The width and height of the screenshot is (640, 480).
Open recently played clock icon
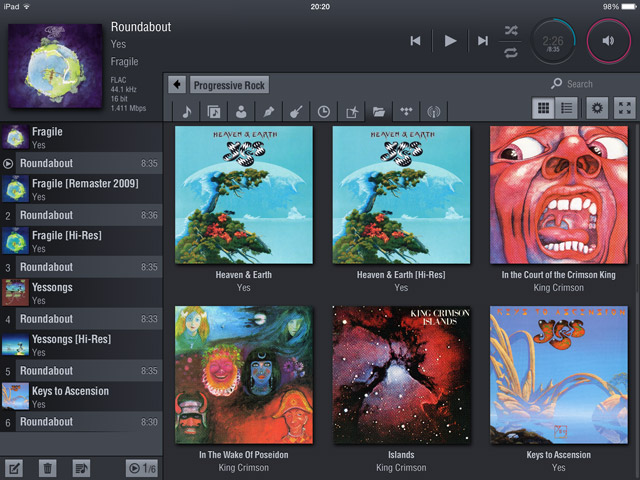[x=324, y=111]
